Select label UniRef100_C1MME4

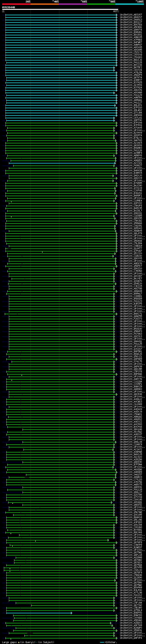pyautogui.click(x=131, y=201)
